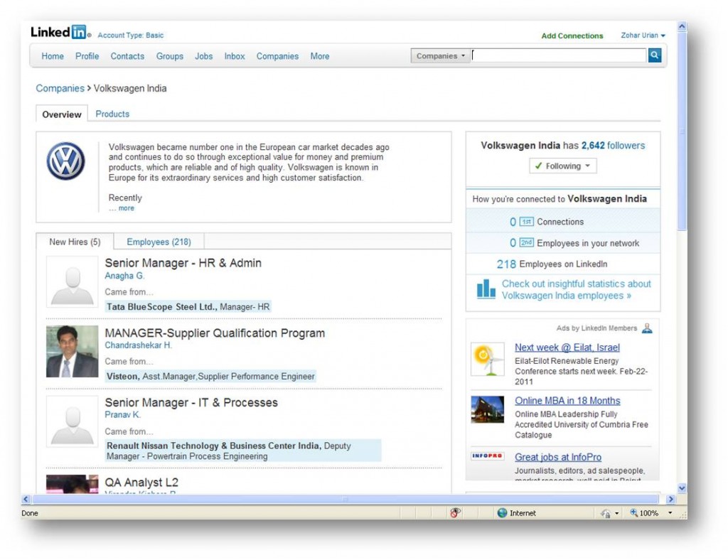Open the Following dropdown button

563,166
